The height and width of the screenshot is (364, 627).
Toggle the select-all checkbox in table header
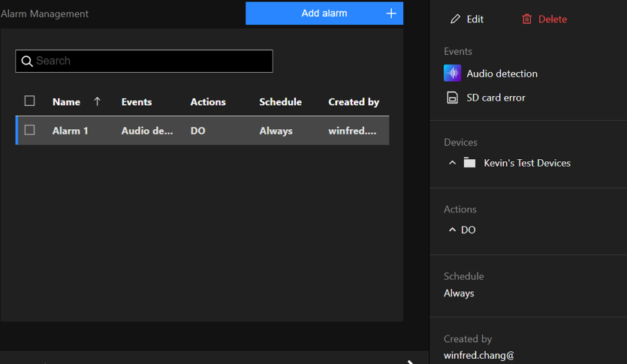click(x=30, y=101)
